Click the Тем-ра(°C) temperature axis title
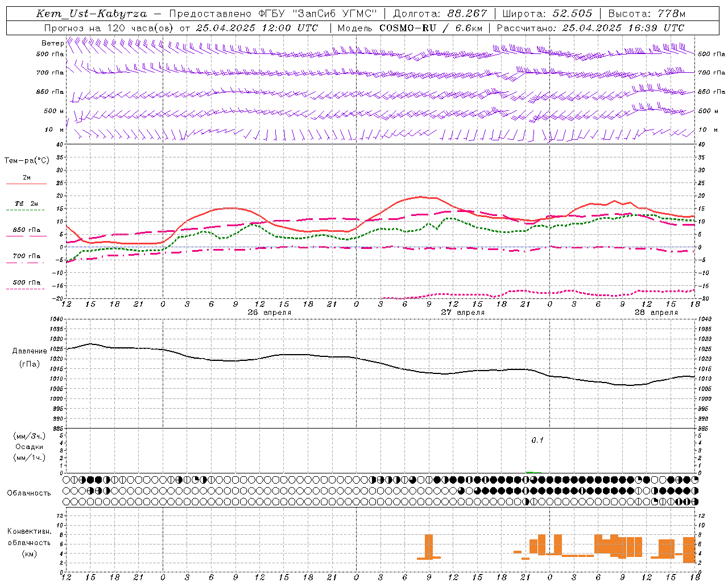The height and width of the screenshot is (582, 728). pos(27,161)
